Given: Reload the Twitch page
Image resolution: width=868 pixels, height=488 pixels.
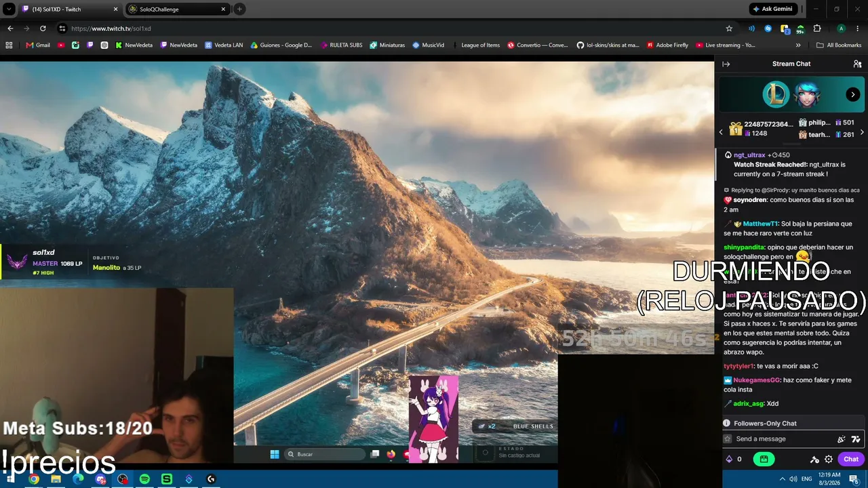Looking at the screenshot, I should point(43,28).
